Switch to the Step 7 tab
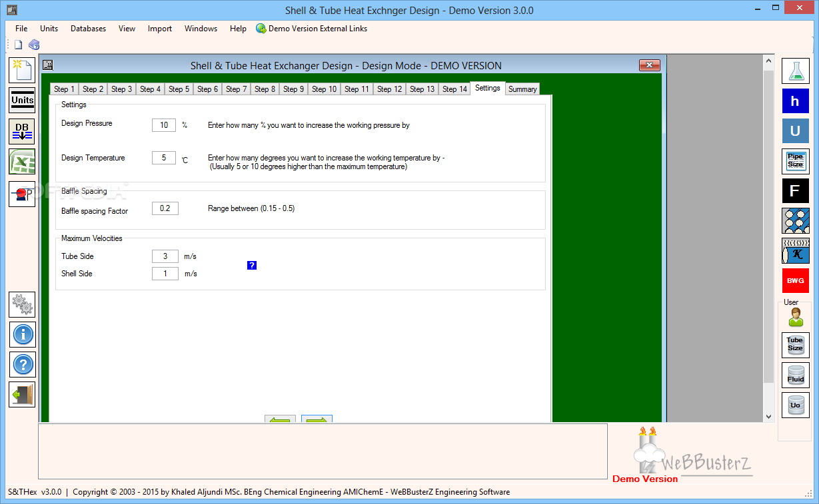 (236, 89)
